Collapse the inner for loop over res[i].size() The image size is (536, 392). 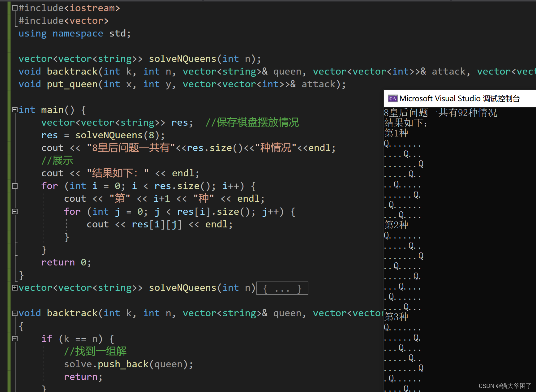point(15,211)
